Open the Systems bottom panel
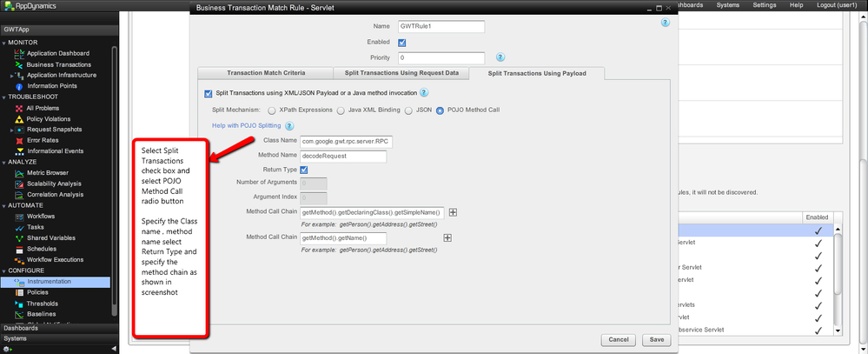This screenshot has width=868, height=354. 59,338
